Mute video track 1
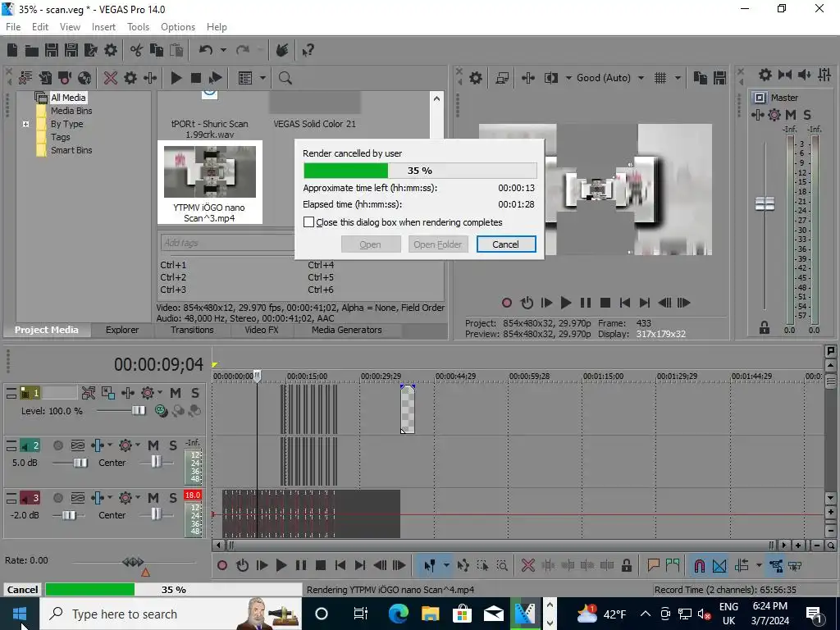Screen dimensions: 840x630 point(176,393)
